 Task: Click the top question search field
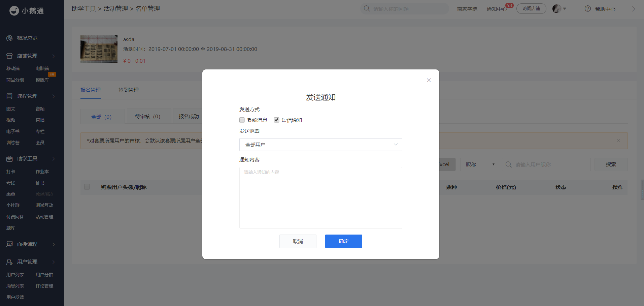(404, 9)
